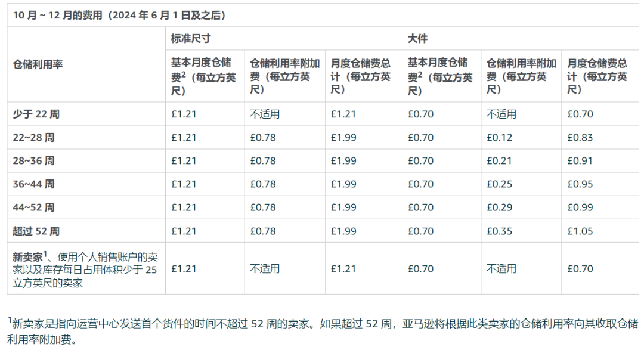Select the 44~52 周 row label
The image size is (644, 350).
(x=33, y=207)
